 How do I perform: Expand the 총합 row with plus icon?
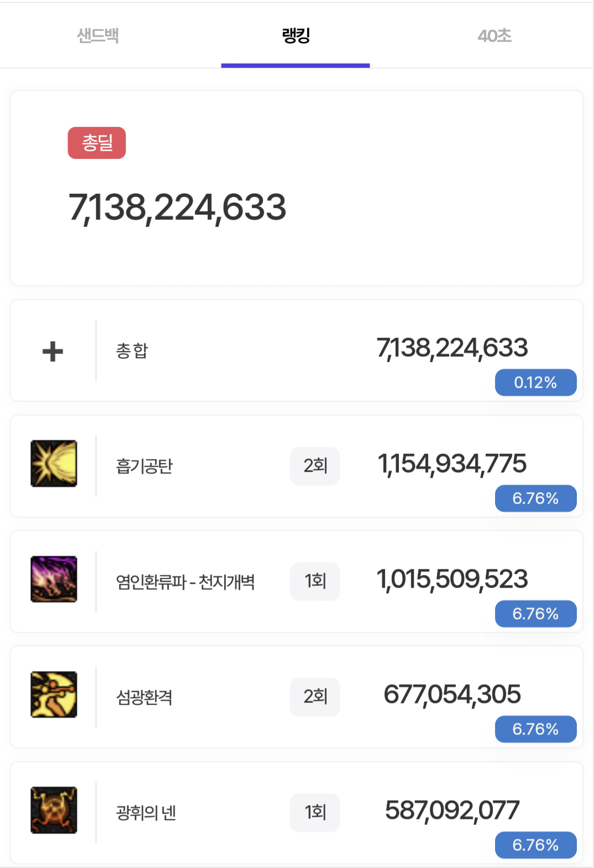[x=53, y=351]
